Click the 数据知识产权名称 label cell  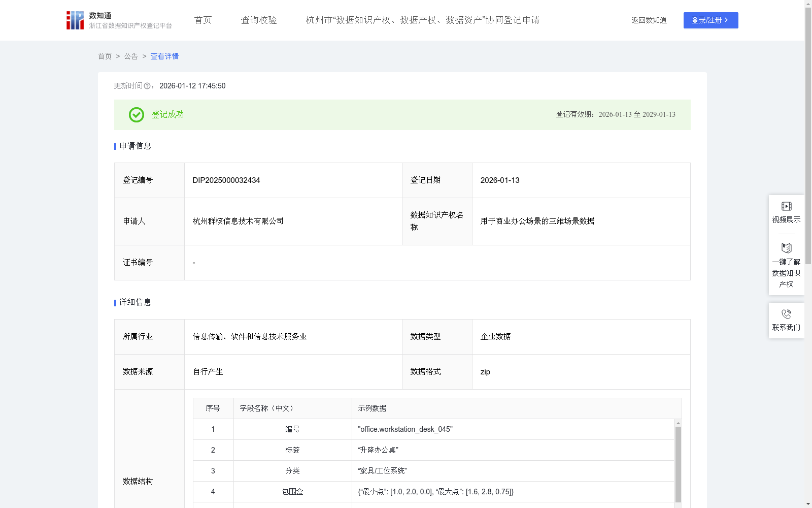[x=437, y=221]
